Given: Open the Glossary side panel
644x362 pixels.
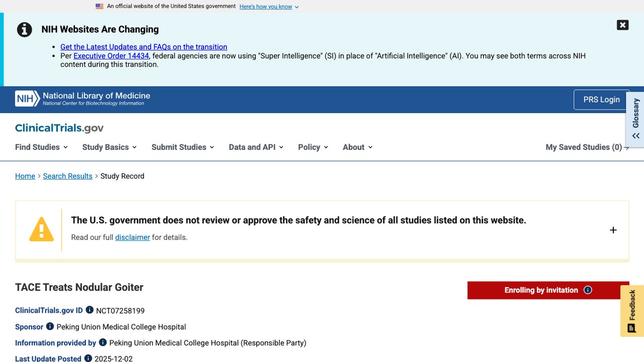Looking at the screenshot, I should 635,119.
